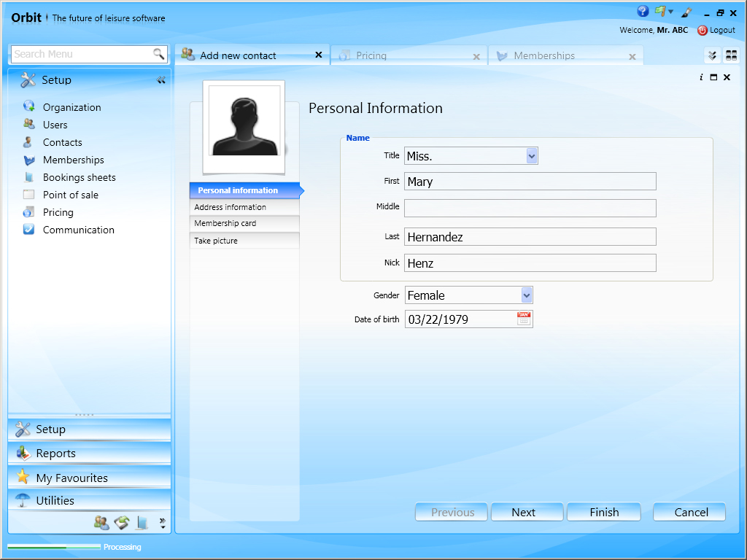
Task: Open Pricing in the sidebar list
Action: (58, 212)
